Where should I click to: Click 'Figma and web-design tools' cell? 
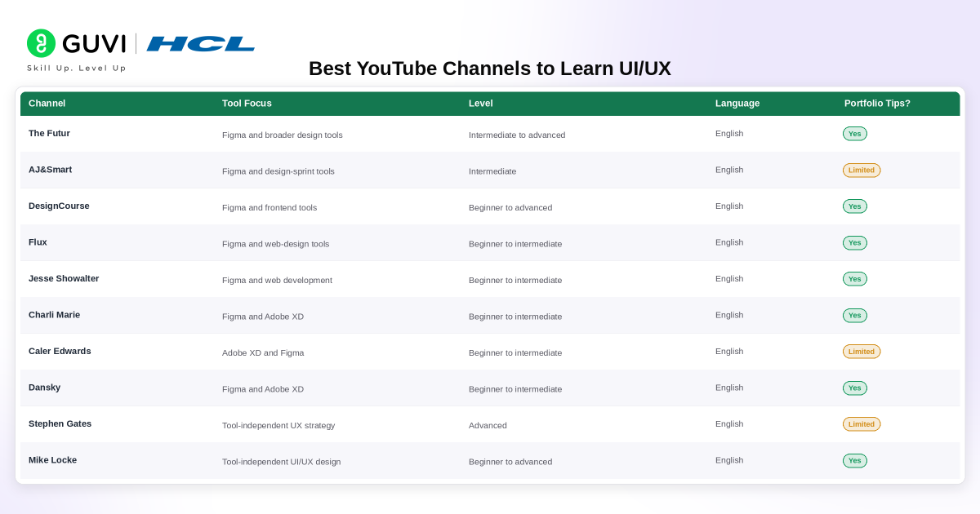(x=276, y=244)
